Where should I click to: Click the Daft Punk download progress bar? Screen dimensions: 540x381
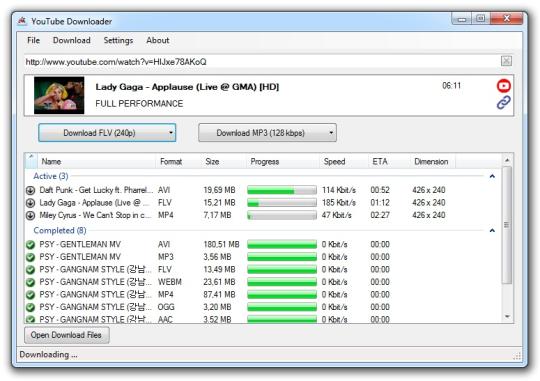tap(282, 190)
